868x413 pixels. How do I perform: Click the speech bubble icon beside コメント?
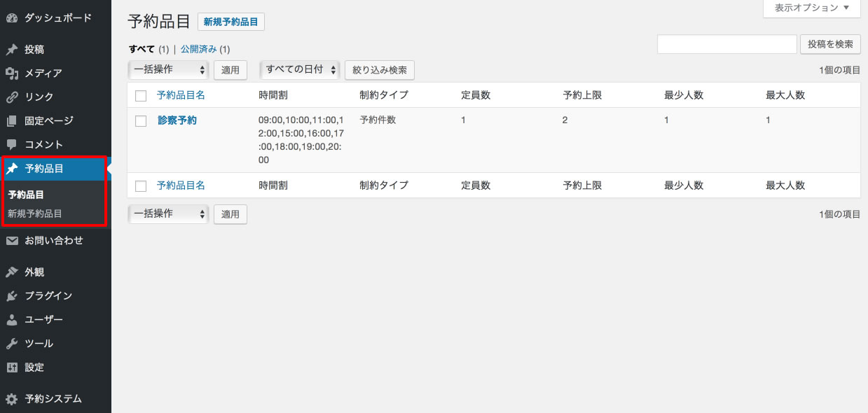point(12,145)
